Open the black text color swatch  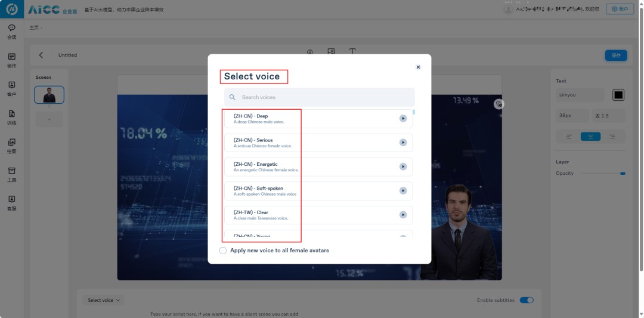pyautogui.click(x=618, y=95)
